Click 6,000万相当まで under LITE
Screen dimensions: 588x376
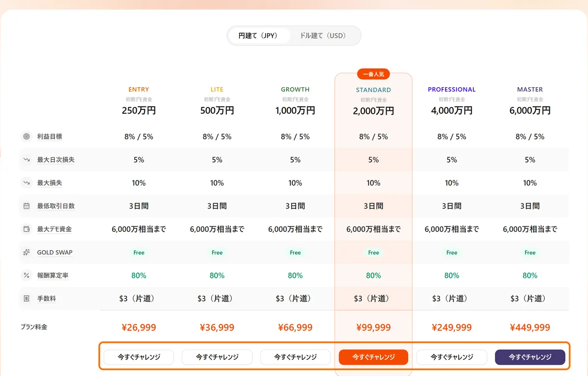217,229
